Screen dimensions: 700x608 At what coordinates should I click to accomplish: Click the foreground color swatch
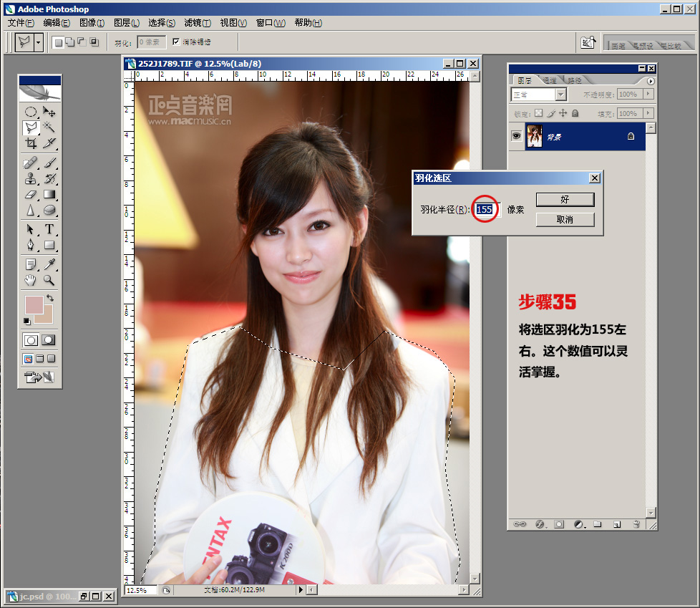[33, 303]
